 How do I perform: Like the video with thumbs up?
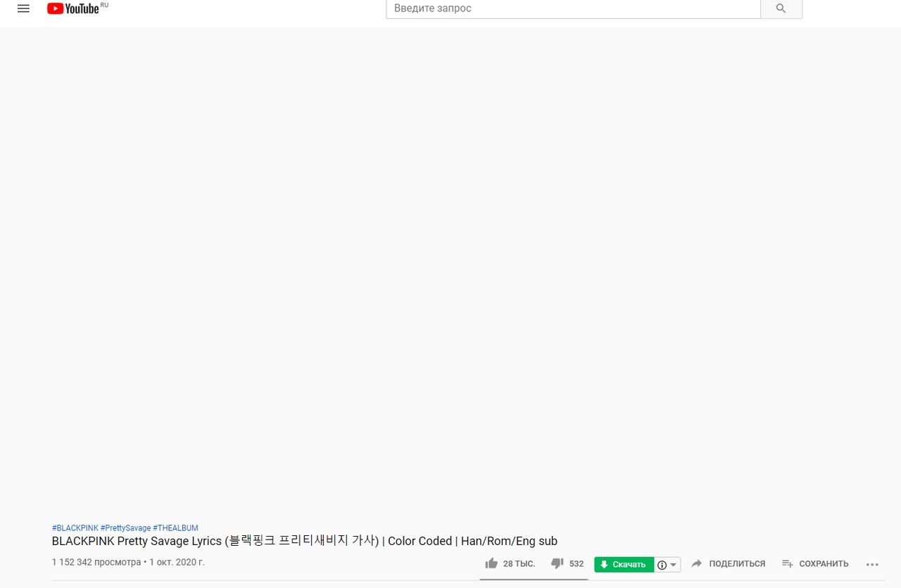pyautogui.click(x=491, y=563)
